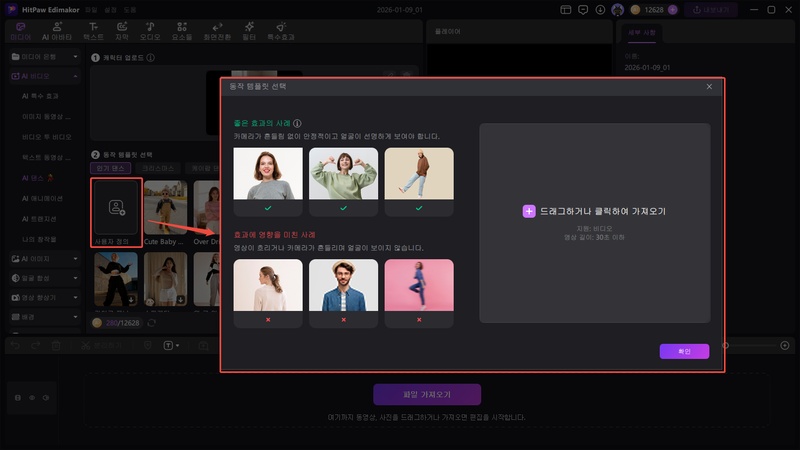
Task: Select 이미지 동영상 item in sidebar
Action: pos(46,116)
